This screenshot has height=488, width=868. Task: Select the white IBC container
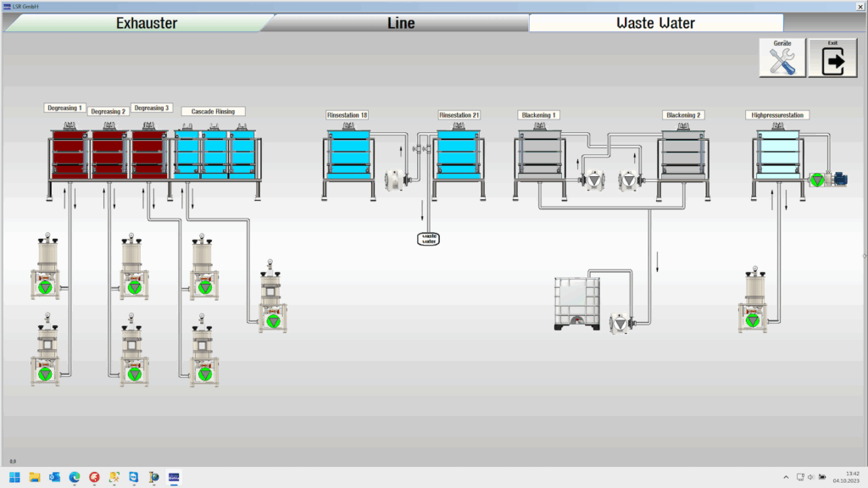click(x=576, y=304)
